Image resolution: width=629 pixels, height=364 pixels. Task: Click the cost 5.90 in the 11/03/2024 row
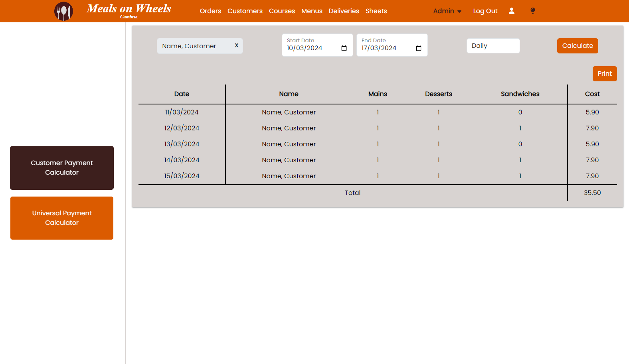[x=592, y=112]
